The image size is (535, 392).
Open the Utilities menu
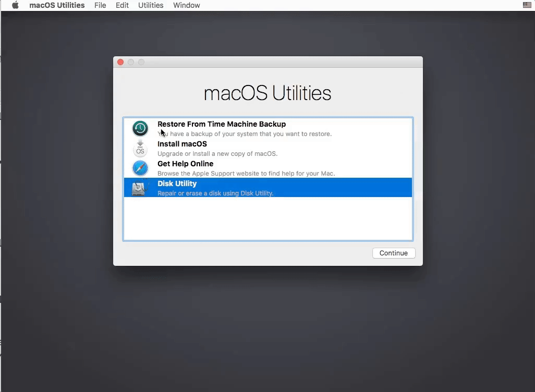[151, 5]
